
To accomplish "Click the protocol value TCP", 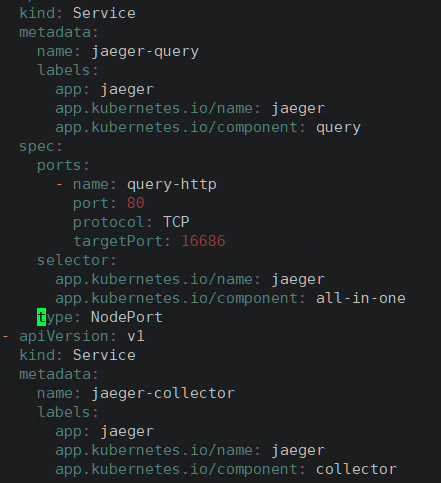I will point(176,222).
